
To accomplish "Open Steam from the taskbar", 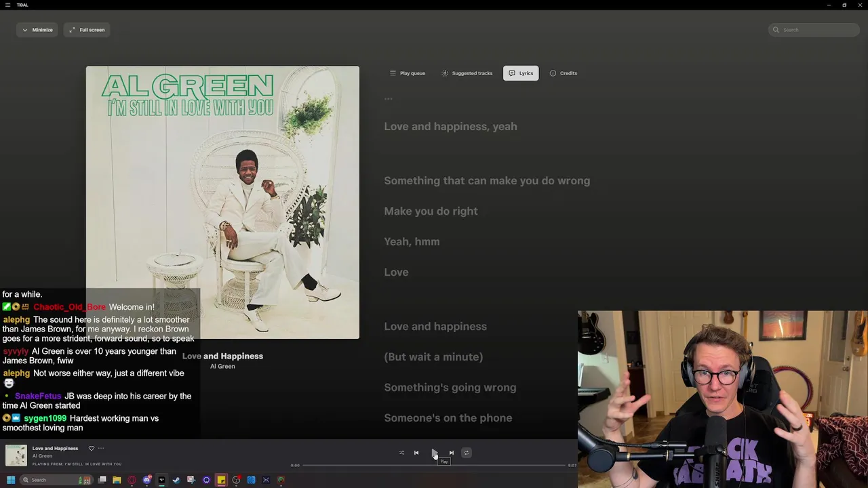I will tap(176, 480).
